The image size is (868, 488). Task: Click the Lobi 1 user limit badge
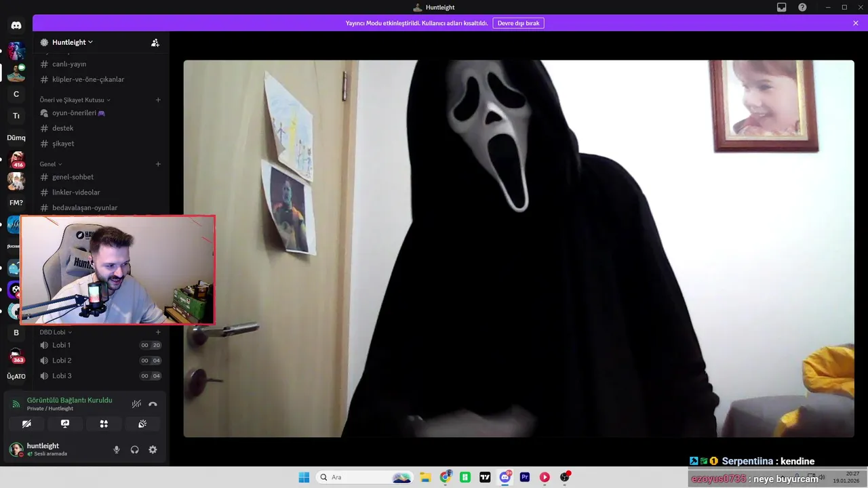[x=151, y=345]
